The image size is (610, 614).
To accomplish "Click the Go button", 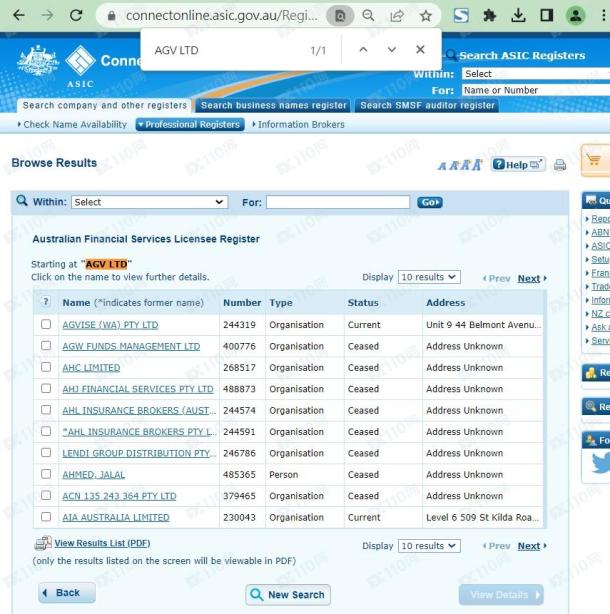I will pos(430,202).
